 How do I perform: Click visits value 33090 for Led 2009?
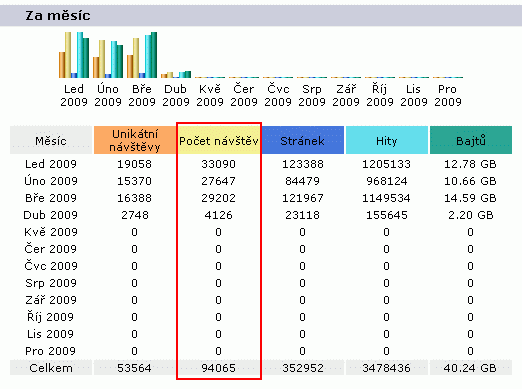218,164
